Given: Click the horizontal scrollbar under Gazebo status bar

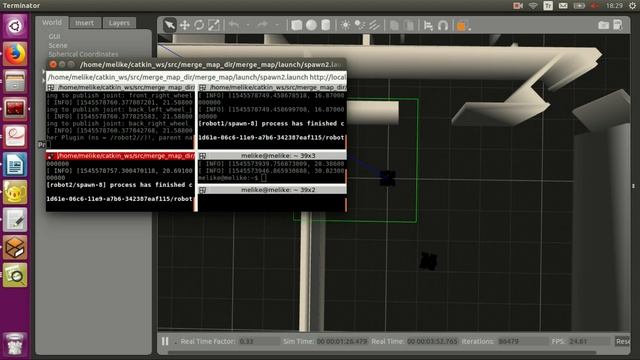Looking at the screenshot, I should click(x=382, y=352).
